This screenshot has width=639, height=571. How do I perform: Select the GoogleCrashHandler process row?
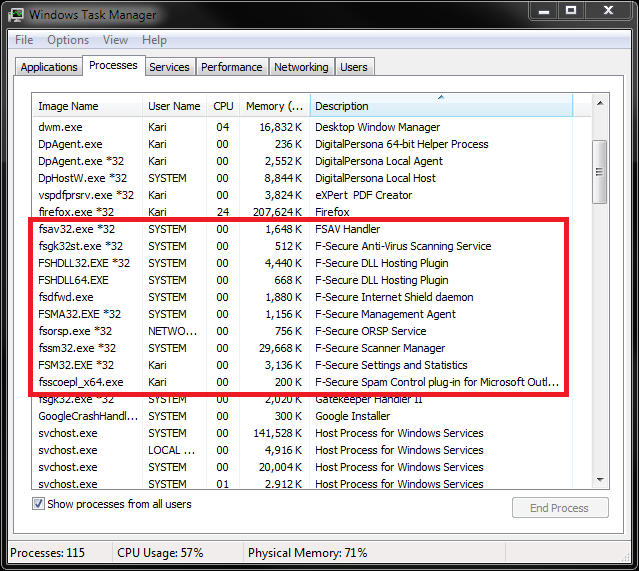(302, 416)
